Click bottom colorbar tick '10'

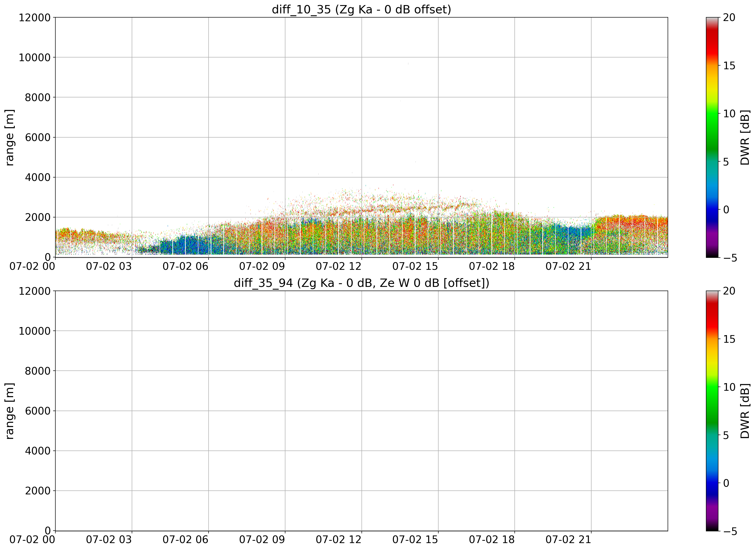[729, 387]
